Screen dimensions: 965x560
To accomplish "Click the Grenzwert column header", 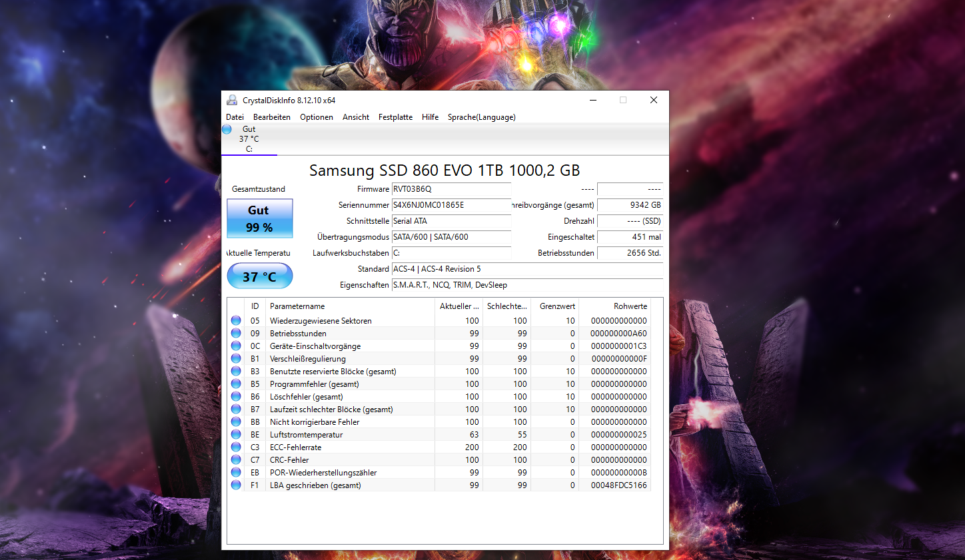I will (555, 306).
